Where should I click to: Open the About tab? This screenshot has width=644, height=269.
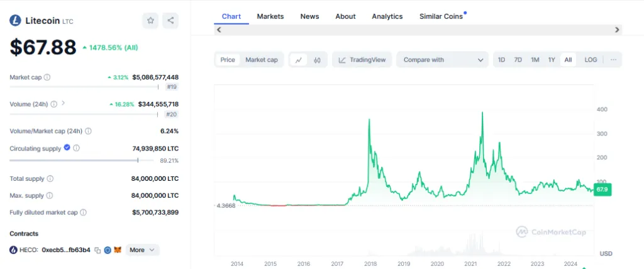coord(345,16)
